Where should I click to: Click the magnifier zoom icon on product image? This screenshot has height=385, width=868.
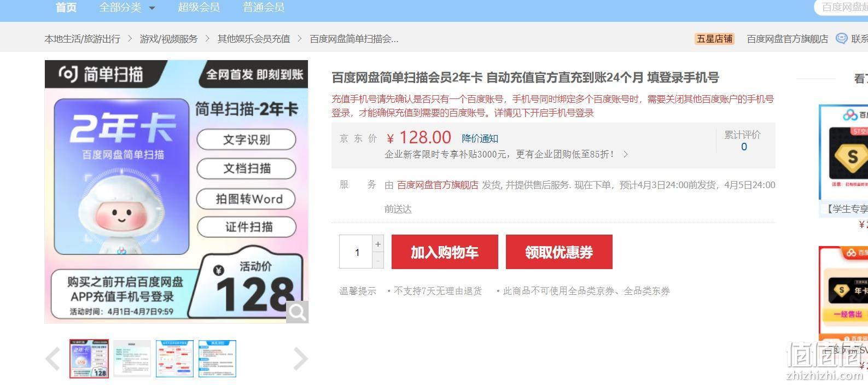[298, 312]
